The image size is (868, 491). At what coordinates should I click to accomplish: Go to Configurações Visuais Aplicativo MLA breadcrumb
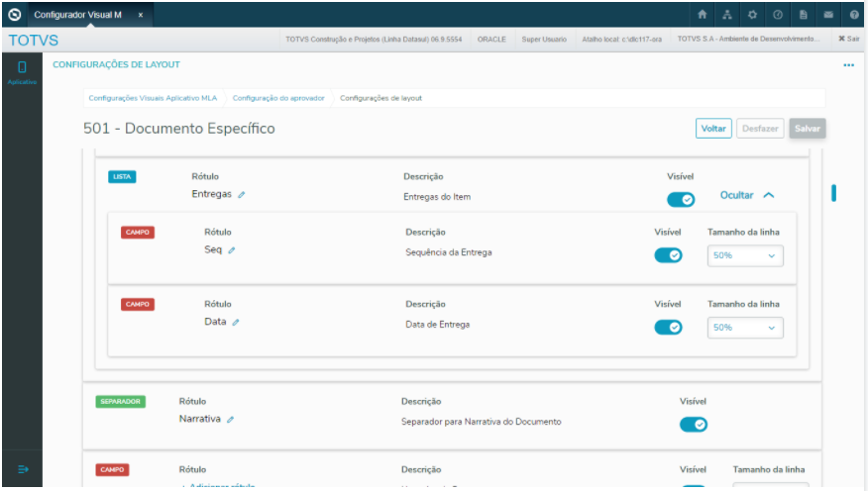coord(153,98)
